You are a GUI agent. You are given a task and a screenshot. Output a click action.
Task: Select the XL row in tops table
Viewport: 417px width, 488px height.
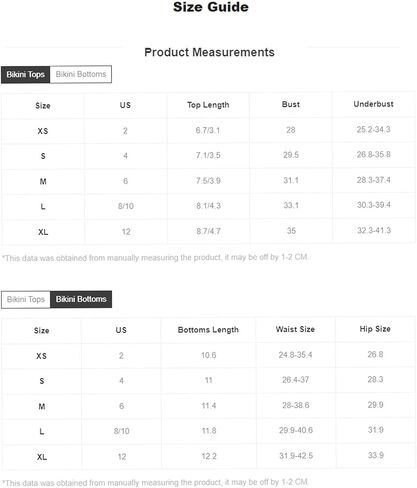point(208,231)
